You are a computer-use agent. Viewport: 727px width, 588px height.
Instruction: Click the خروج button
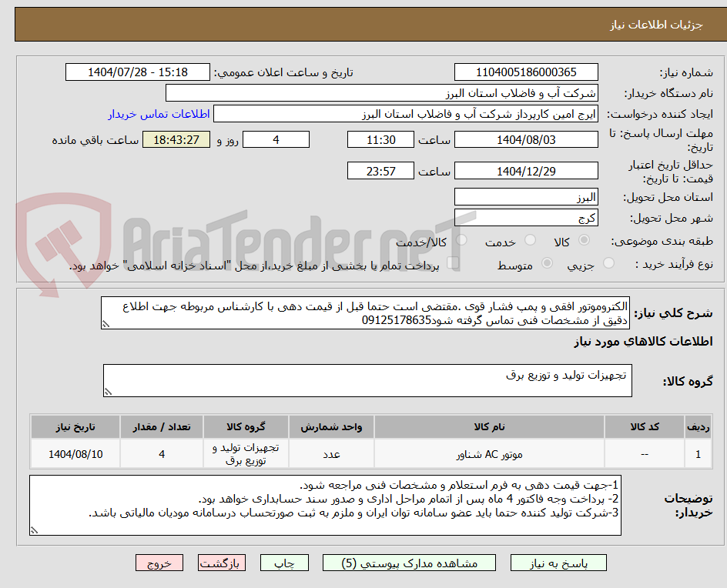coord(159,563)
